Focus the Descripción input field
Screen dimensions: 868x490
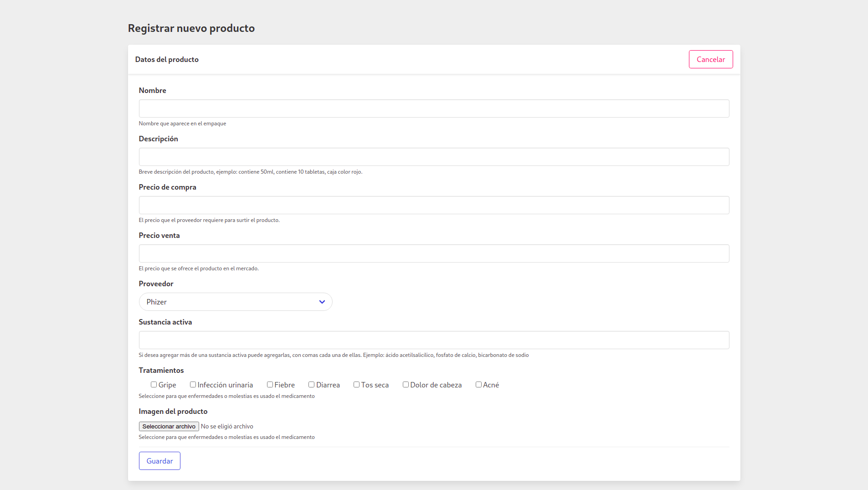point(433,157)
